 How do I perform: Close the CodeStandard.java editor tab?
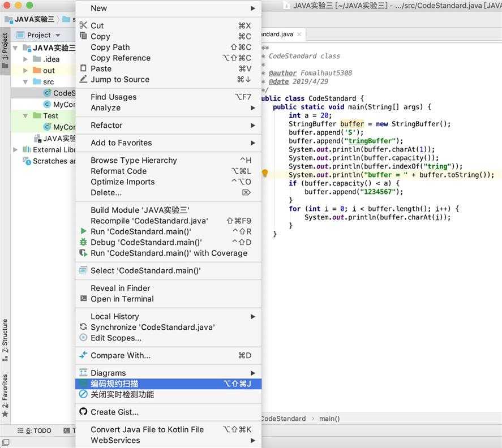[x=299, y=35]
